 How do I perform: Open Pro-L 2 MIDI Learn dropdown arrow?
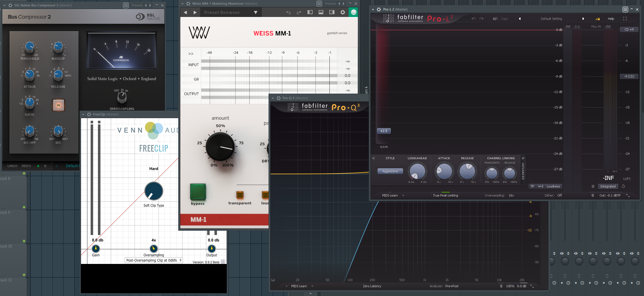403,196
